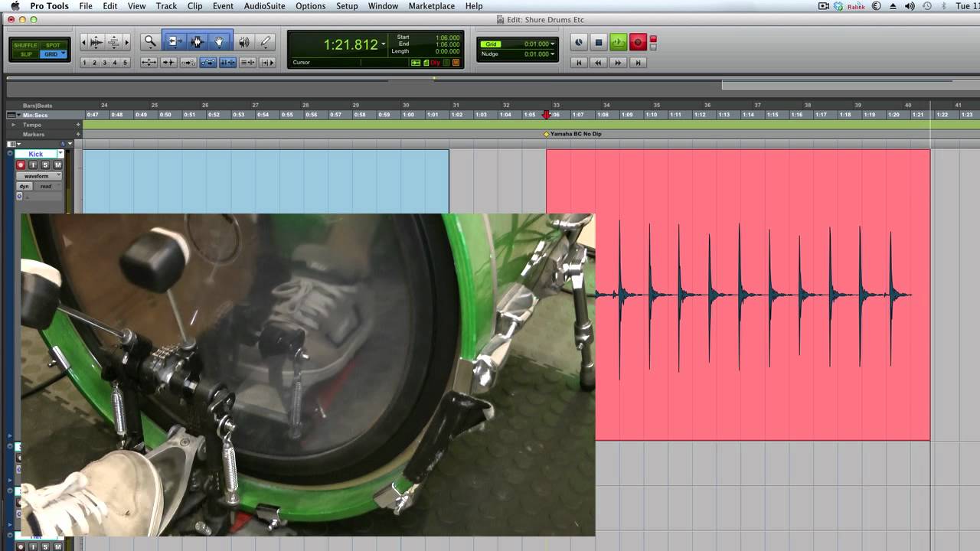The image size is (980, 551).
Task: Open Kick automation mode selector (read)
Action: coord(47,187)
